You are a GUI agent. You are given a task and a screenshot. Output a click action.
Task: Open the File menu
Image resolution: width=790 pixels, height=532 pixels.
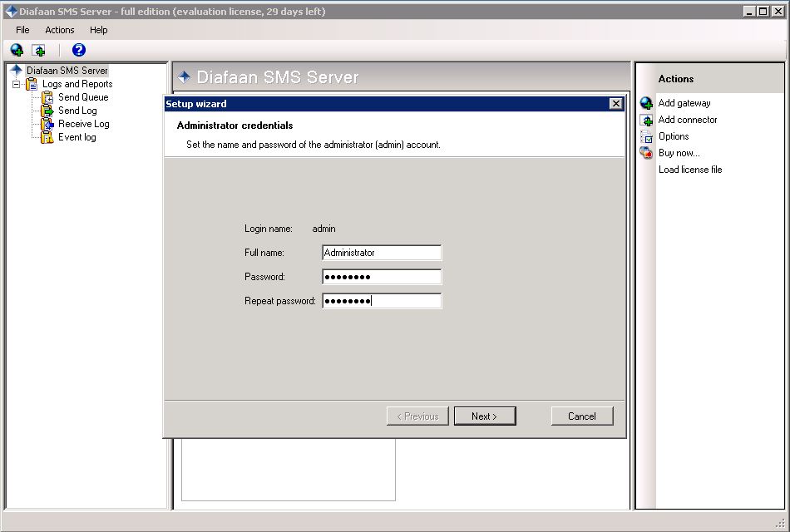(22, 30)
